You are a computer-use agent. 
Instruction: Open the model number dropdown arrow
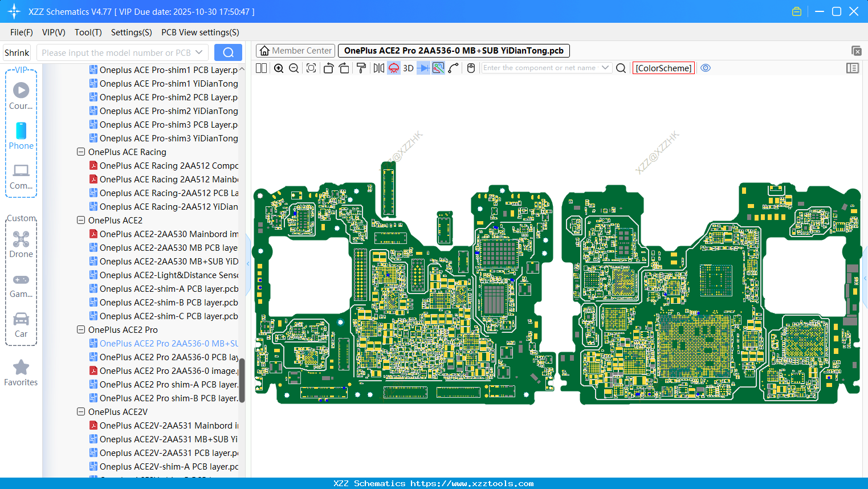coord(199,53)
